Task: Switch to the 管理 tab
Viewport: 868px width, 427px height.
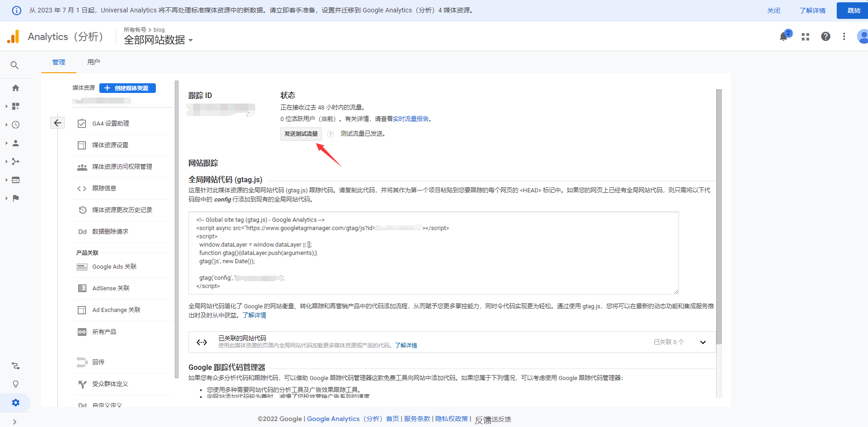Action: tap(59, 62)
